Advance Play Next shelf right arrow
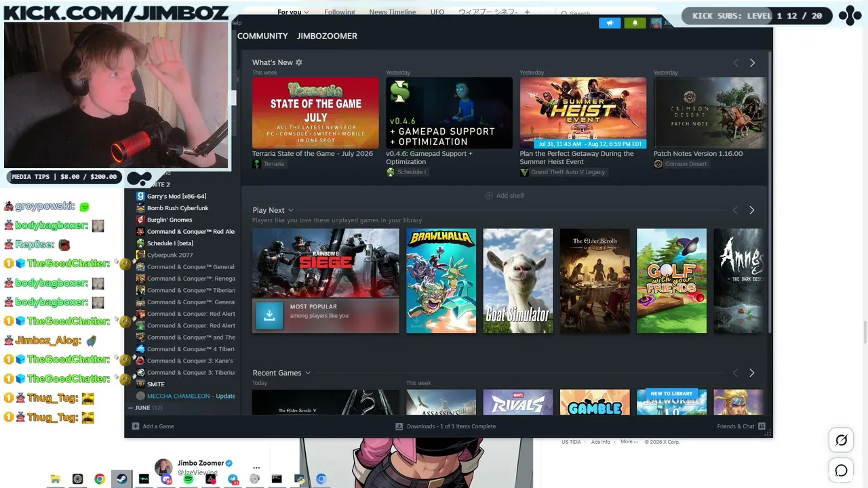This screenshot has height=488, width=868. coord(751,210)
